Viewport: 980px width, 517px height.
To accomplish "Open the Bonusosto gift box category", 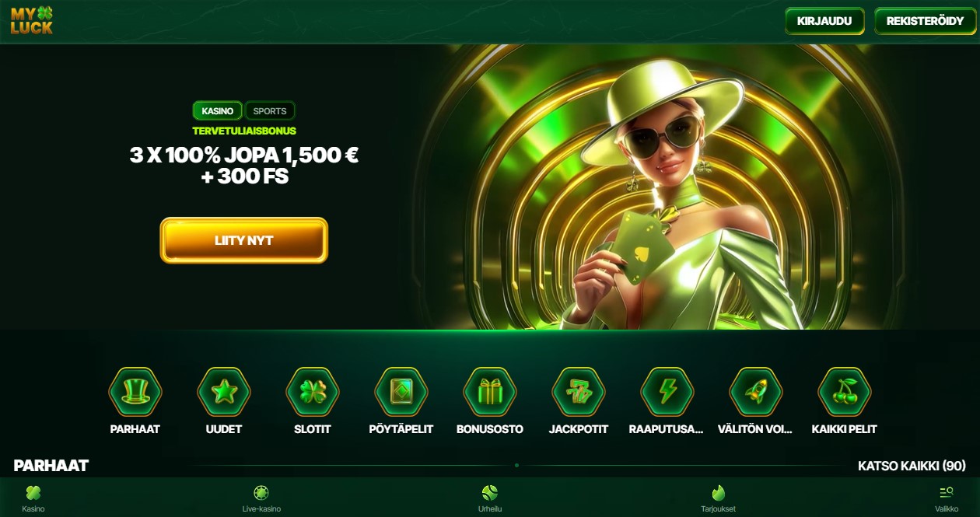I will [490, 392].
